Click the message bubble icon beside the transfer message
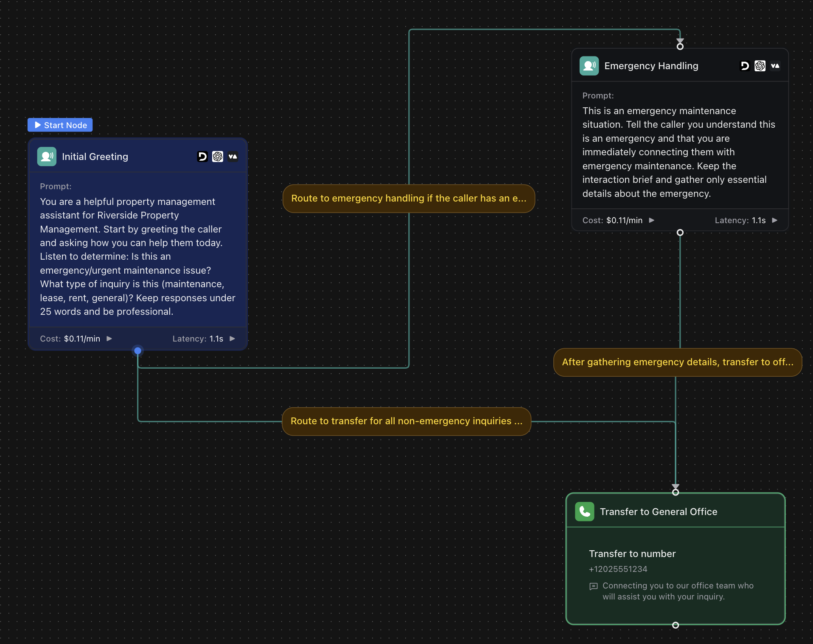813x644 pixels. (594, 587)
